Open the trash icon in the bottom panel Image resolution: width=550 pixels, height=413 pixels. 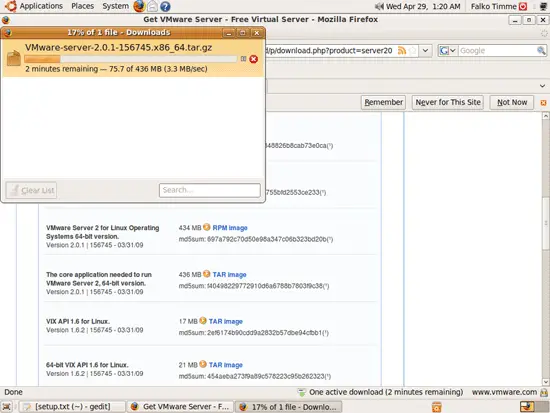tap(436, 407)
